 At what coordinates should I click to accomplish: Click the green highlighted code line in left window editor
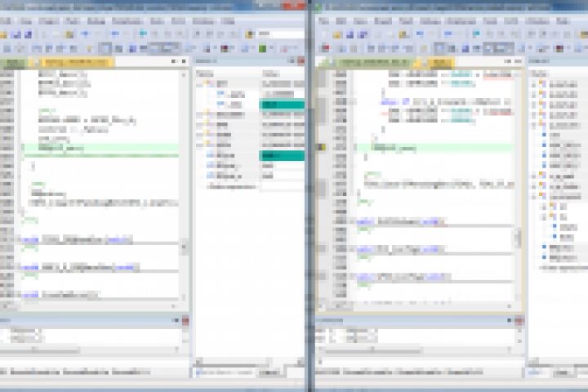pyautogui.click(x=100, y=148)
